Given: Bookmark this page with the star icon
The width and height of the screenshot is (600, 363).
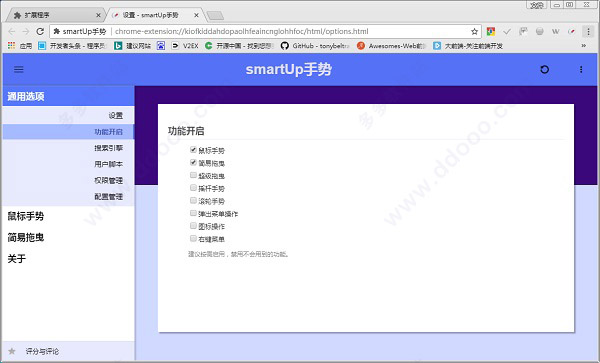Looking at the screenshot, I should 474,31.
